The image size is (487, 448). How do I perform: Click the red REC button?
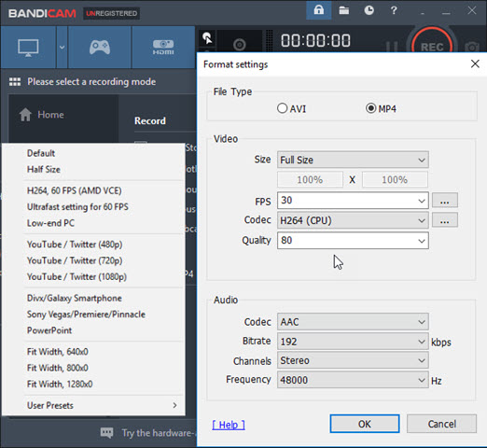click(x=432, y=47)
